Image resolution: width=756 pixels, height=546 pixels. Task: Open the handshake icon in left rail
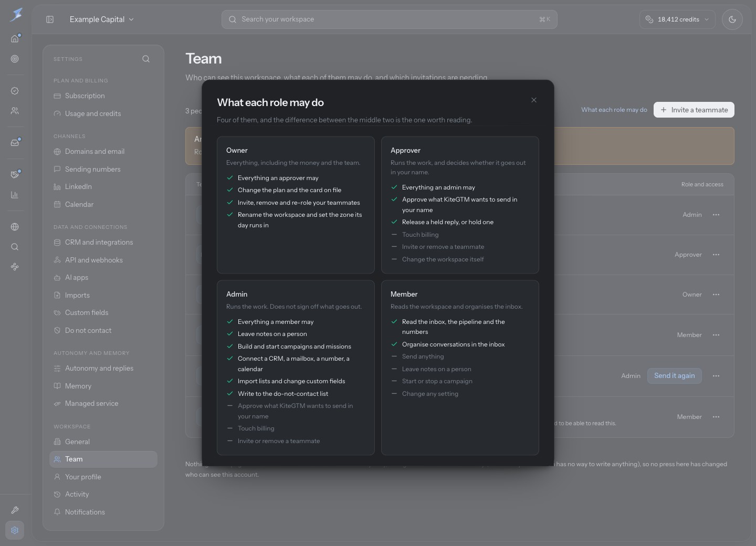(15, 174)
